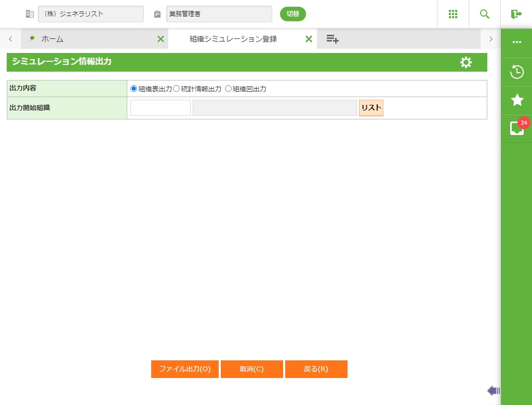Click the 出力内容 label
Screen dimensions: 532x405
coord(23,88)
